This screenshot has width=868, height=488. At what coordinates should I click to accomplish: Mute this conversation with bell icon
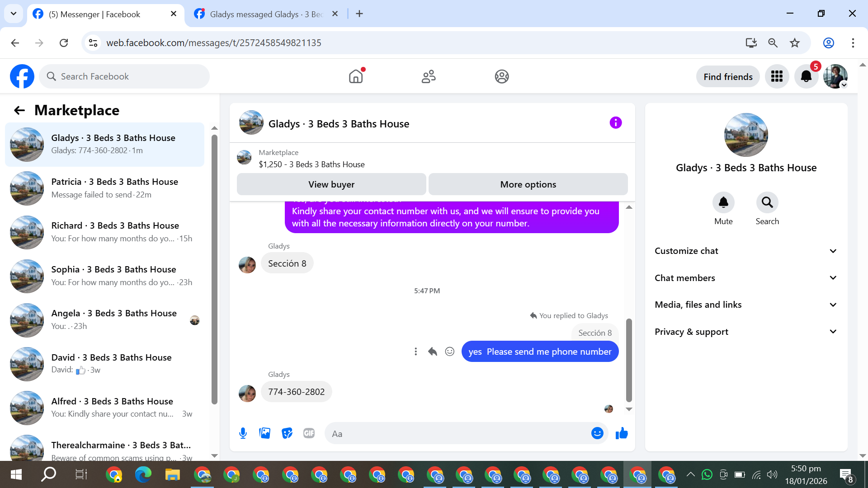tap(723, 202)
